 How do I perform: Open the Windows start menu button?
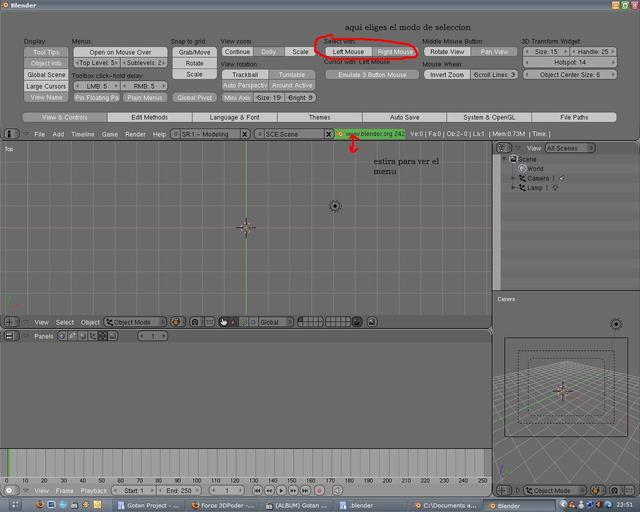(x=15, y=505)
